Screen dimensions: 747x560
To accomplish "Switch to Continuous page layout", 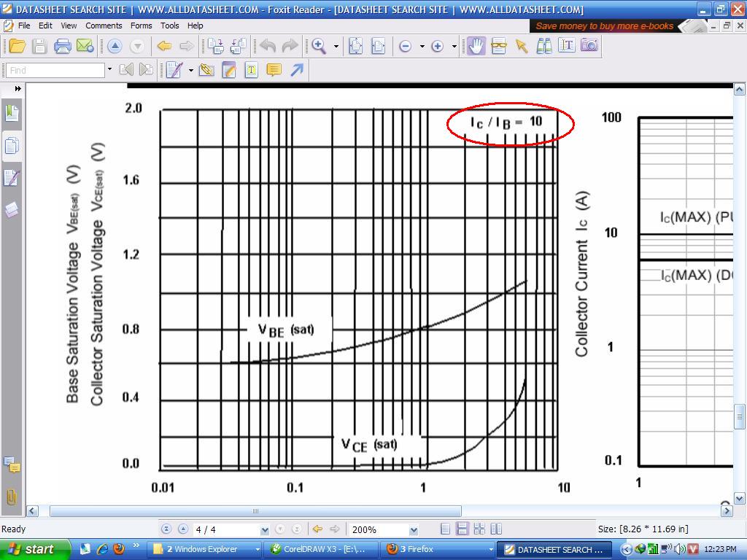I will (462, 529).
